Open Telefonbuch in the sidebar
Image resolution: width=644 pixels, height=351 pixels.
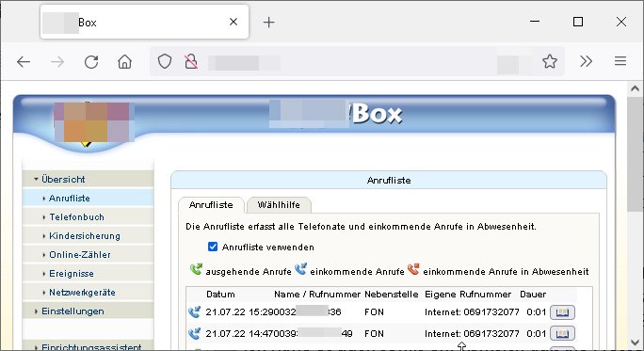pos(76,217)
